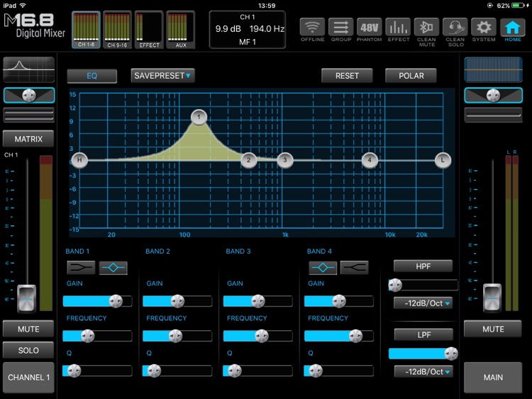Tap the main output fader handle
532x399 pixels.
tap(492, 297)
